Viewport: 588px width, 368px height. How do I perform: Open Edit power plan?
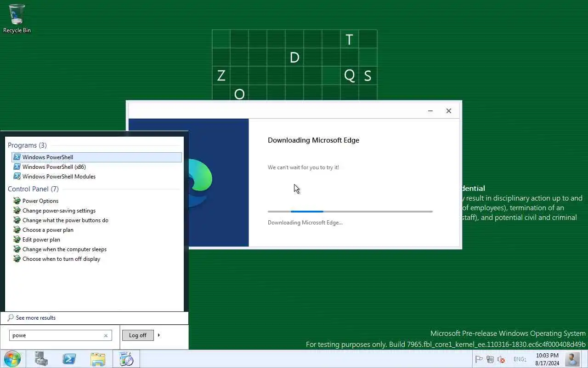click(96, 240)
